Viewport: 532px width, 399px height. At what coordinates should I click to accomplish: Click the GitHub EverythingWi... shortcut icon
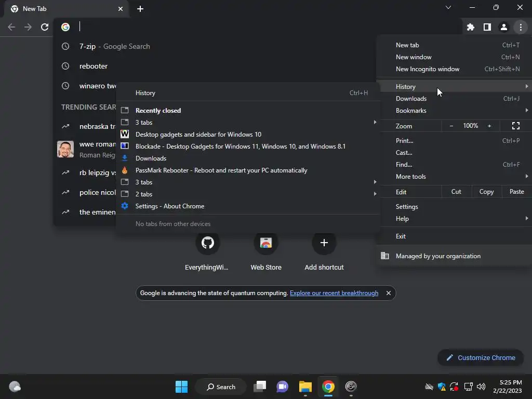pyautogui.click(x=208, y=243)
